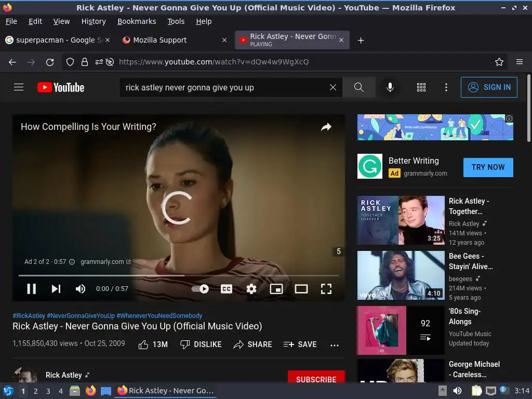Open #NeverGonnaGiveYouUp hashtag link
The image size is (532, 399).
coord(81,315)
